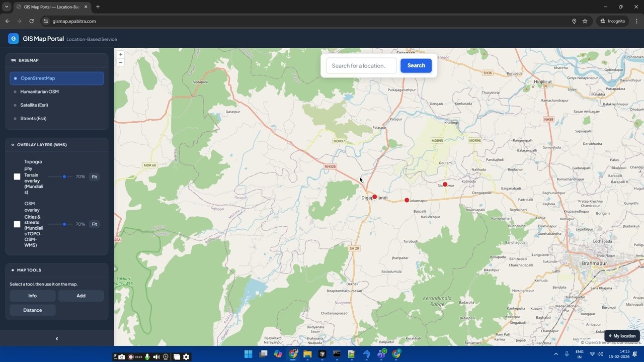Screen dimensions: 644x362
Task: Zoom in with the map plus button
Action: pos(120,54)
